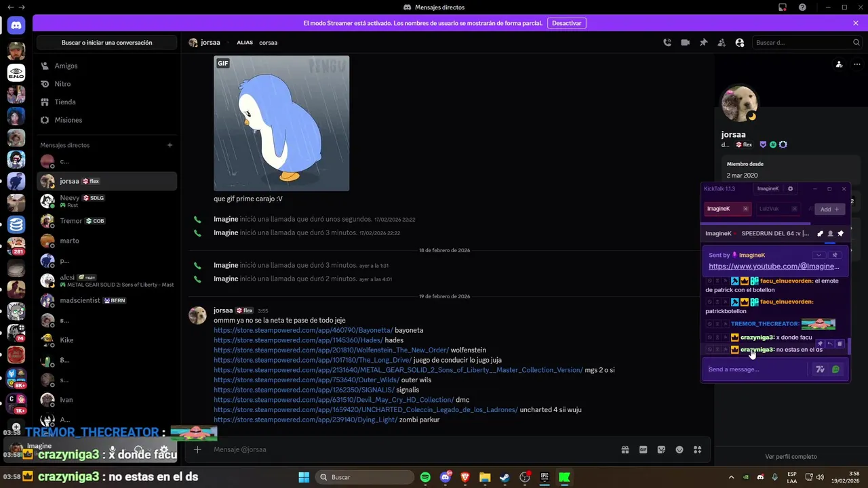Open Steam from the taskbar
This screenshot has height=488, width=868.
[x=505, y=477]
